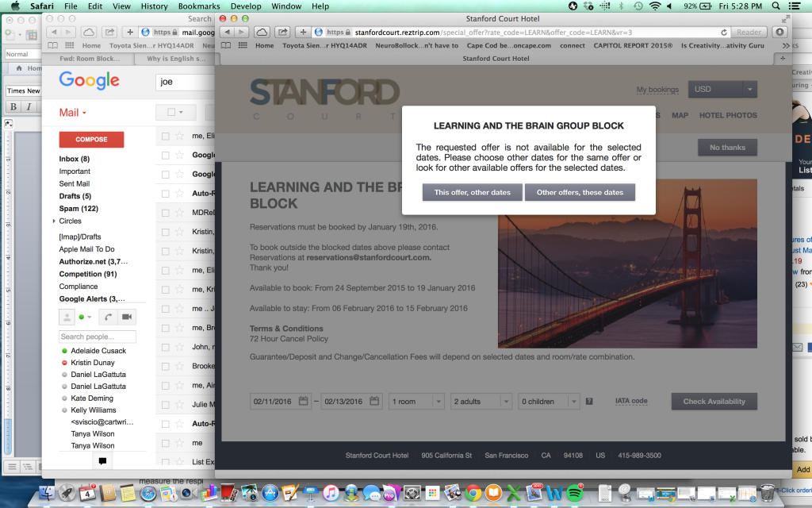Open Finder from the Dock
Viewport: 812px width, 508px height.
(x=48, y=492)
